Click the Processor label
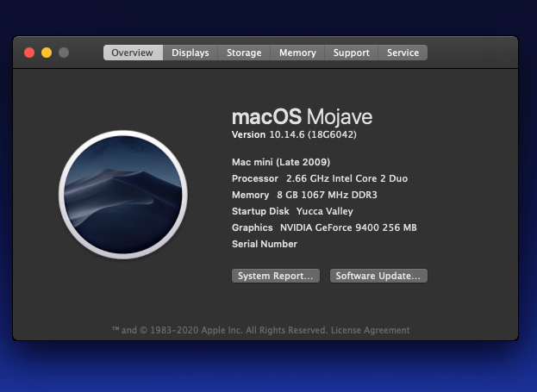 pyautogui.click(x=255, y=178)
